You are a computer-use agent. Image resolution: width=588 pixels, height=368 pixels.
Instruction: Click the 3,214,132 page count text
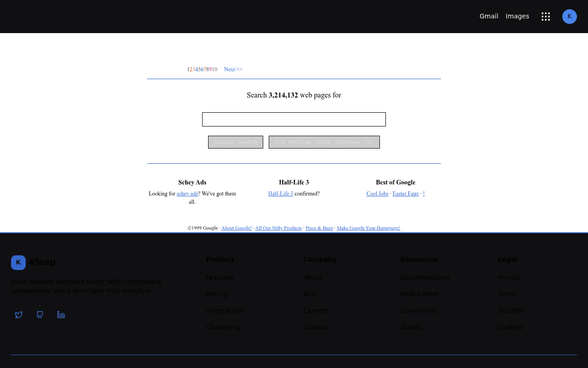pos(283,95)
